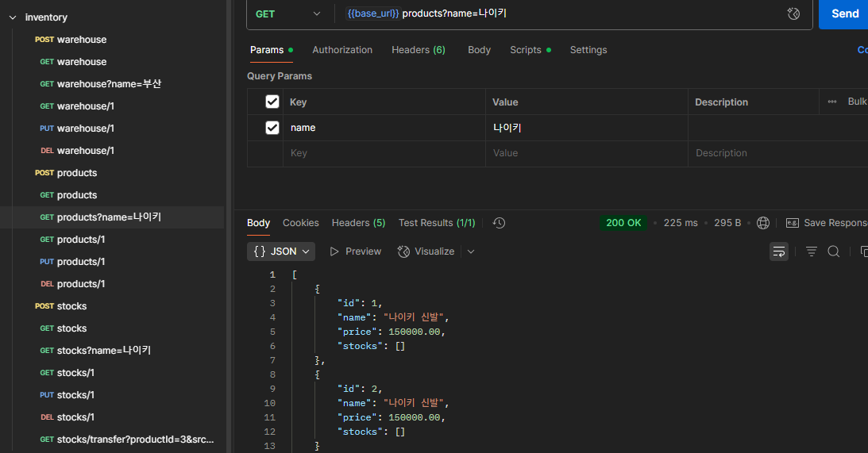Screen dimensions: 868x453
Task: Click the response Preview button
Action: 356,251
